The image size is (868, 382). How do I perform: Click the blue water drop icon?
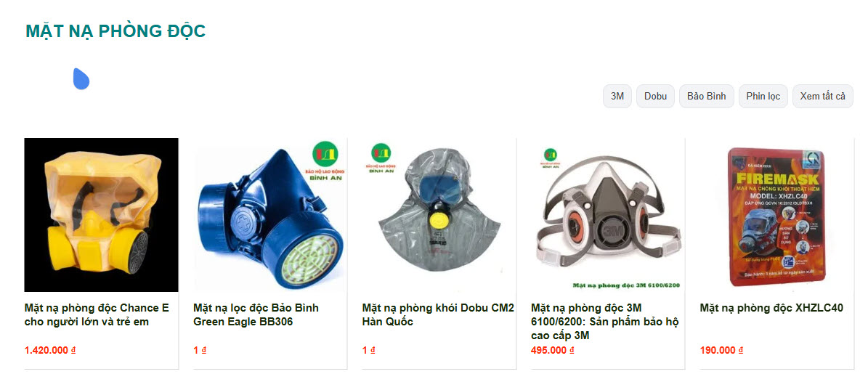coord(81,78)
